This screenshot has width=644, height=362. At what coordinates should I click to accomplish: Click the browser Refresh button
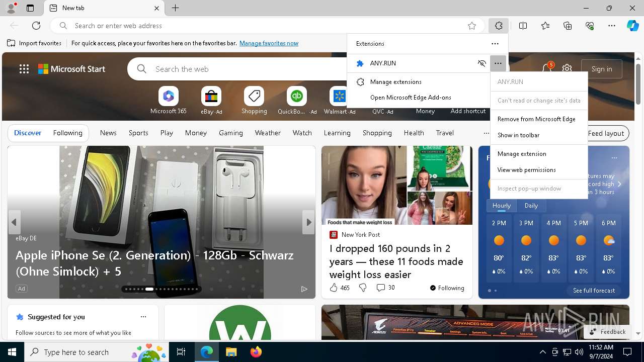[36, 26]
